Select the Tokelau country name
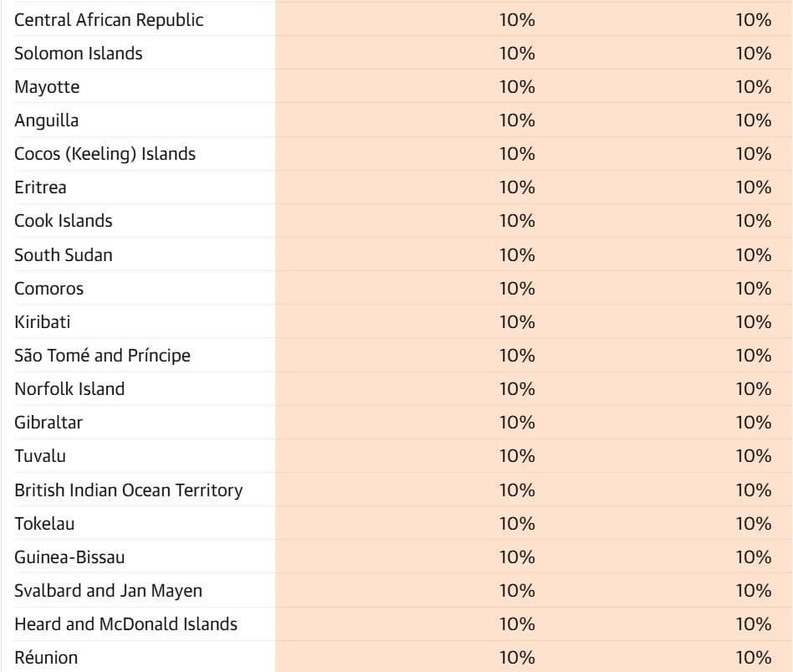 43,524
